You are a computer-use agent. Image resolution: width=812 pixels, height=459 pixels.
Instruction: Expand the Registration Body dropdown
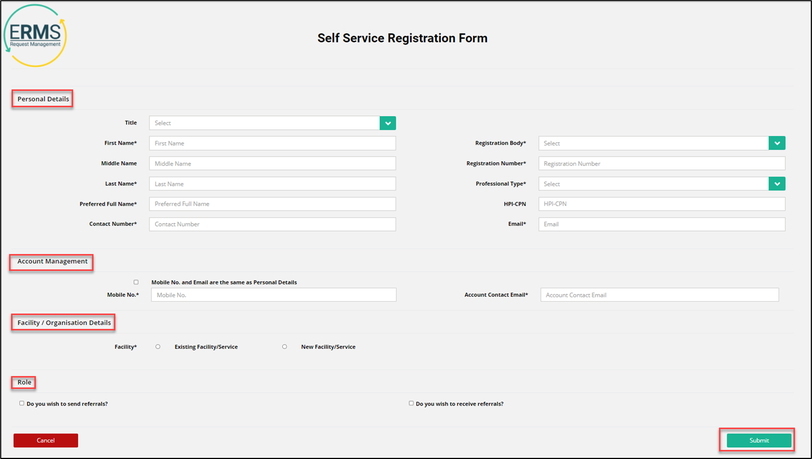(x=777, y=143)
